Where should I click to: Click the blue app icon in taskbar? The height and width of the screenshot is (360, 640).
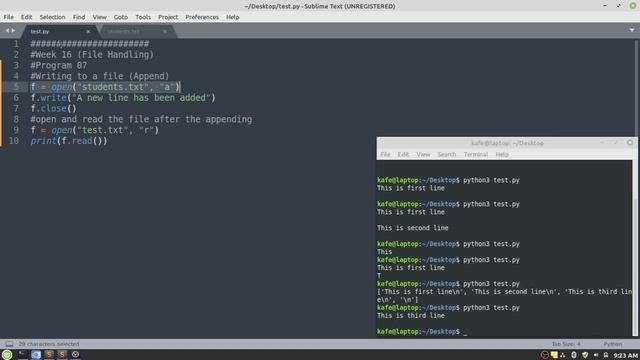coord(36,355)
